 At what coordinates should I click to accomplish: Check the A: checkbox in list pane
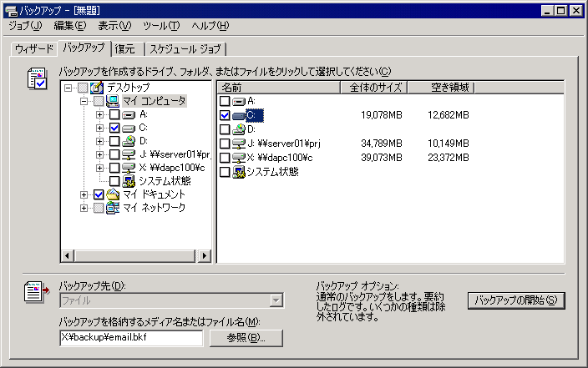point(225,101)
